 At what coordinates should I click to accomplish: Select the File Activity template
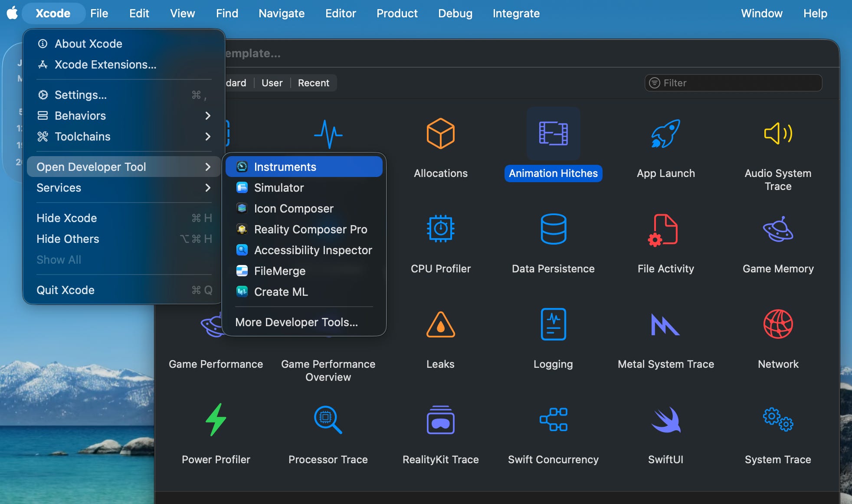click(x=665, y=229)
